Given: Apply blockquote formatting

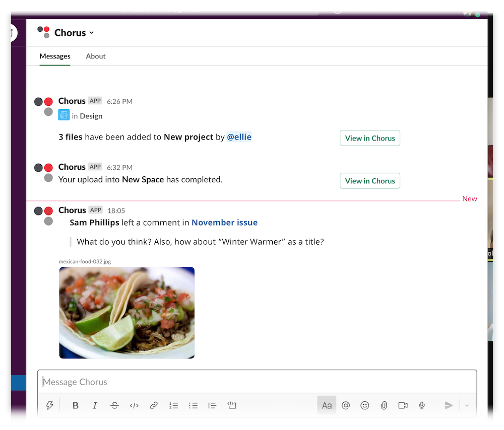Looking at the screenshot, I should (212, 406).
